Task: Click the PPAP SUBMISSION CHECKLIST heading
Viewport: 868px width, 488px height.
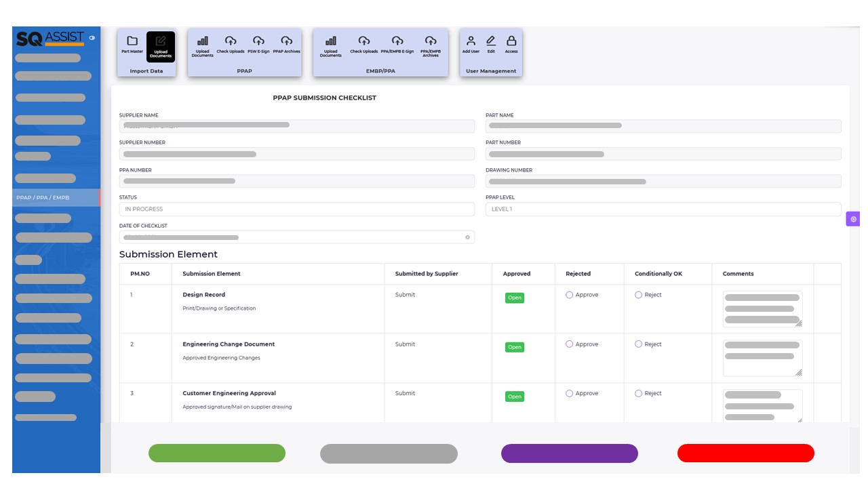Action: point(325,98)
